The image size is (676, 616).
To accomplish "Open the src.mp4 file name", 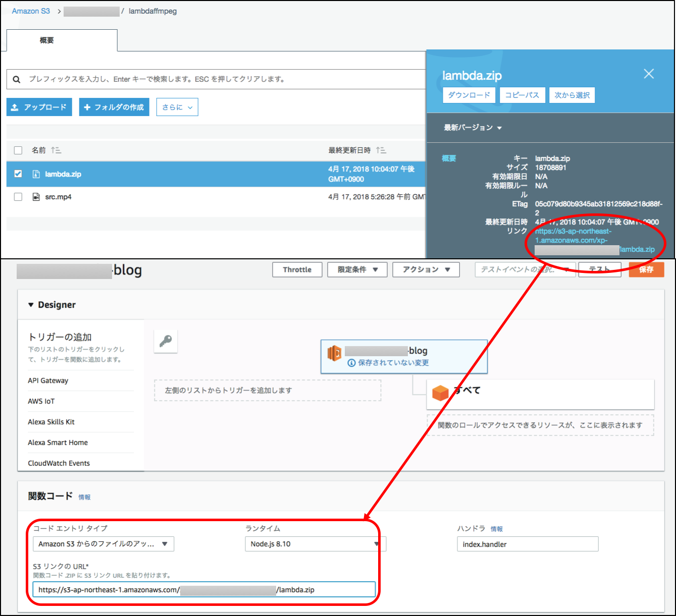I will (58, 197).
